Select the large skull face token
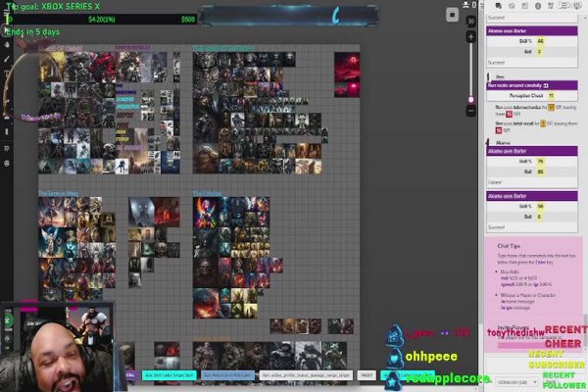The width and height of the screenshot is (588, 392). [x=206, y=272]
